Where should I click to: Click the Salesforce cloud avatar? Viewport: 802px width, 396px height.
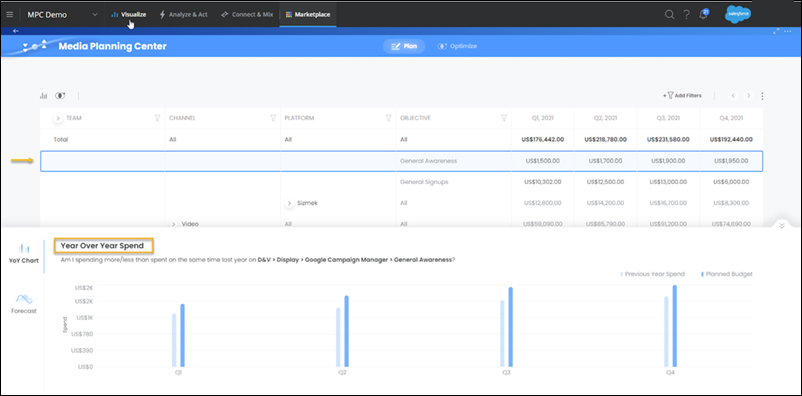738,14
